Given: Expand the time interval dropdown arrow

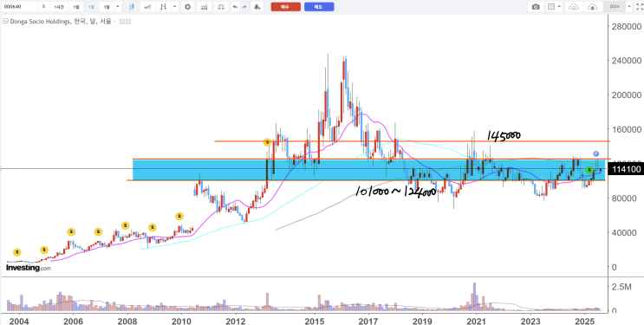Looking at the screenshot, I should click(118, 7).
